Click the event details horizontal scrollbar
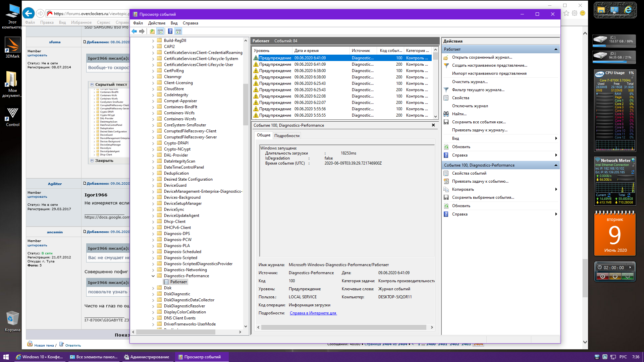The image size is (644, 362). click(343, 327)
